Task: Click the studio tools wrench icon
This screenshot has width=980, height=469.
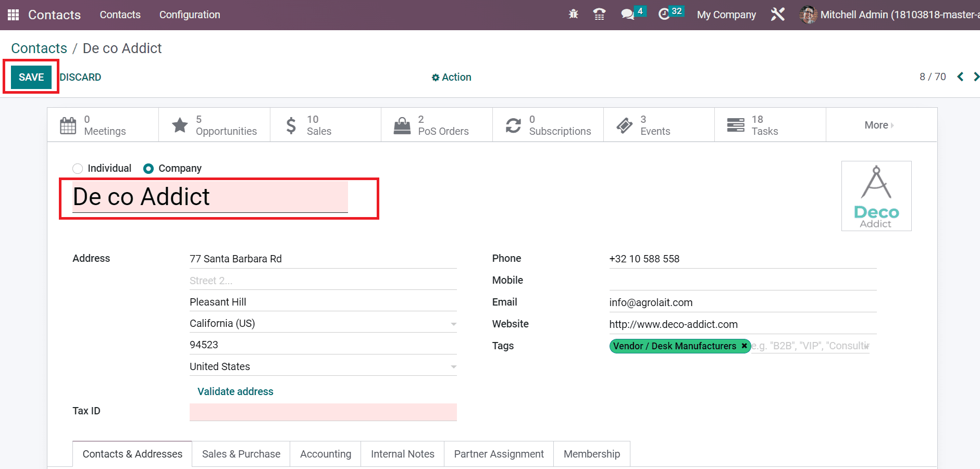Action: pyautogui.click(x=777, y=15)
